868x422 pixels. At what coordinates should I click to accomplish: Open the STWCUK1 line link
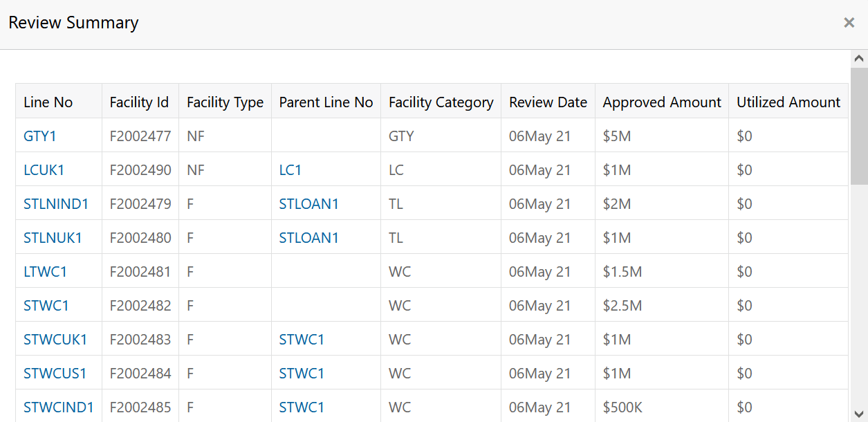coord(55,340)
